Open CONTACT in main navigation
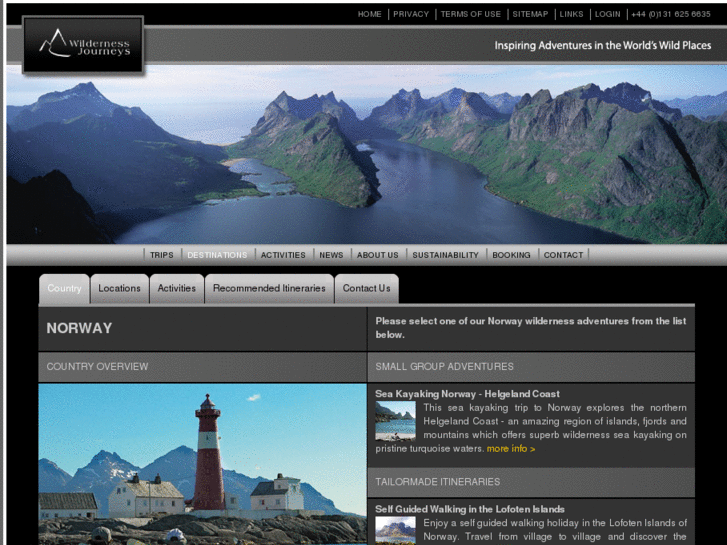 (563, 255)
